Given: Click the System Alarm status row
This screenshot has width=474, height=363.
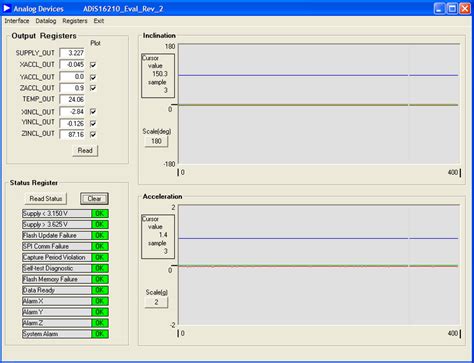Looking at the screenshot, I should click(65, 334).
